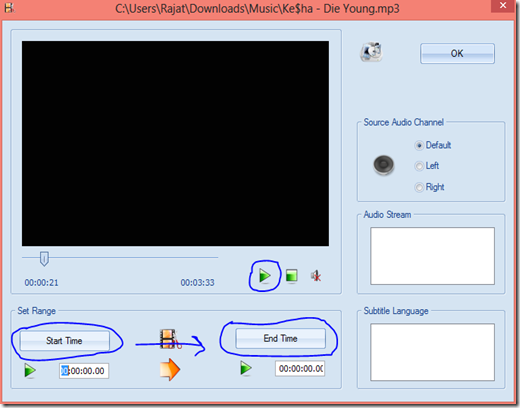
Task: Click the Subtitle Language list box
Action: 432,352
